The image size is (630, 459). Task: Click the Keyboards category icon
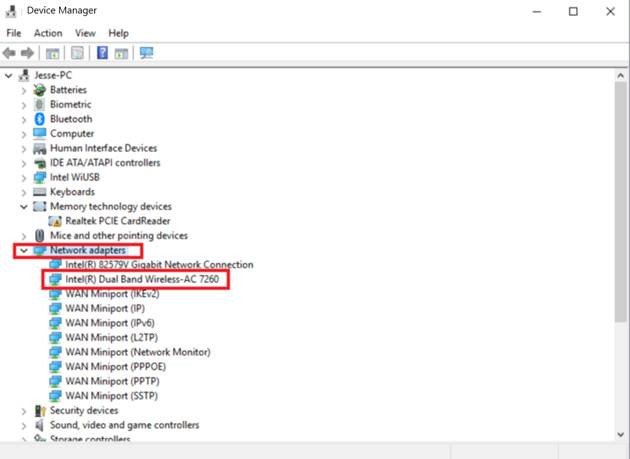tap(39, 192)
